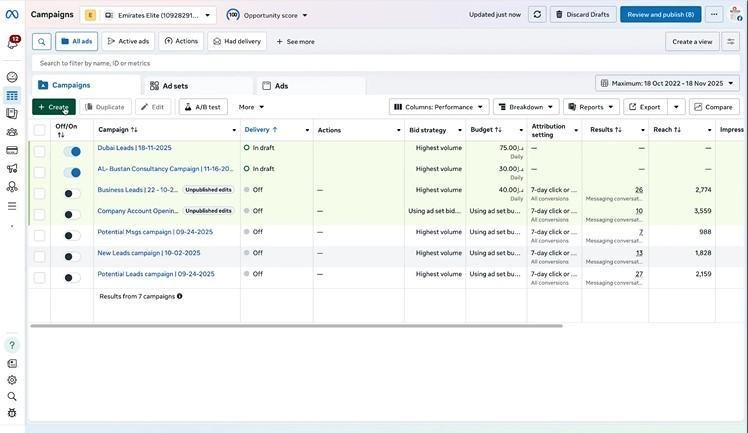Open the three-dots more options button

pyautogui.click(x=714, y=15)
